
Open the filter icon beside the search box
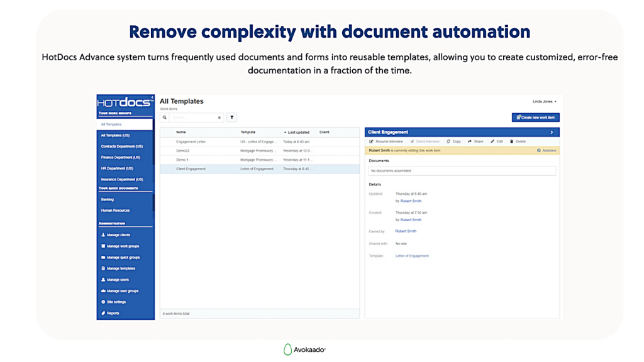pyautogui.click(x=231, y=117)
